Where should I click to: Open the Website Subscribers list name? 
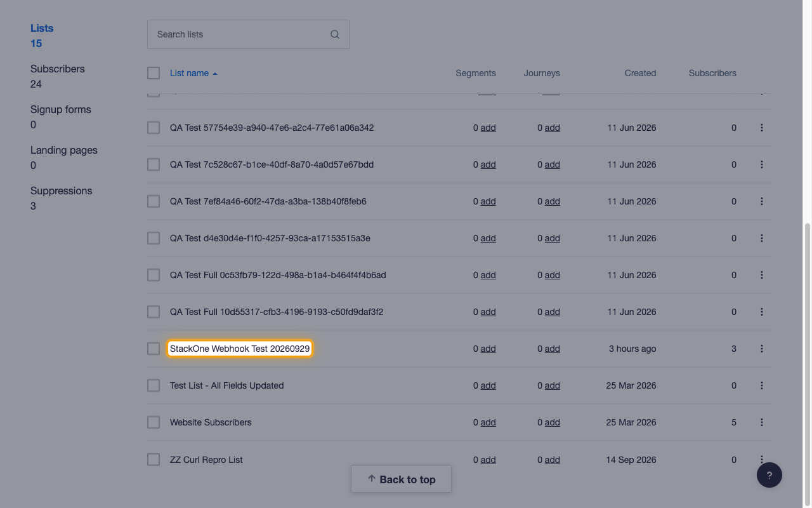[x=211, y=422]
